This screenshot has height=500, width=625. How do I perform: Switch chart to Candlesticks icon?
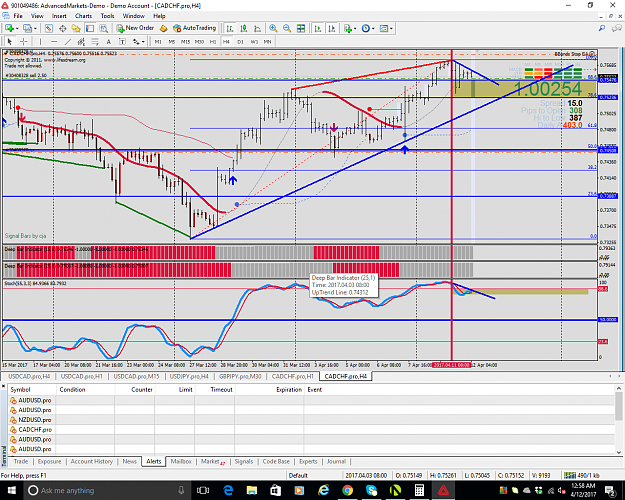(x=244, y=28)
